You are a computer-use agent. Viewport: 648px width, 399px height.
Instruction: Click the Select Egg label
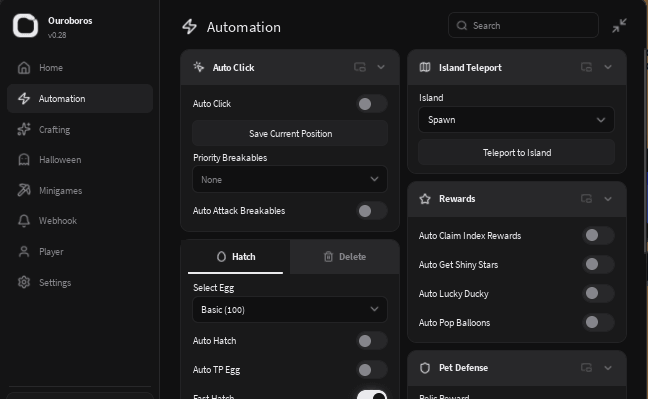point(214,288)
